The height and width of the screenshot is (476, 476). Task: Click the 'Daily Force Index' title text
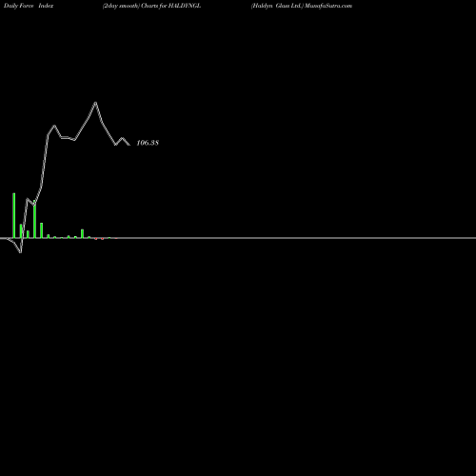tap(29, 6)
